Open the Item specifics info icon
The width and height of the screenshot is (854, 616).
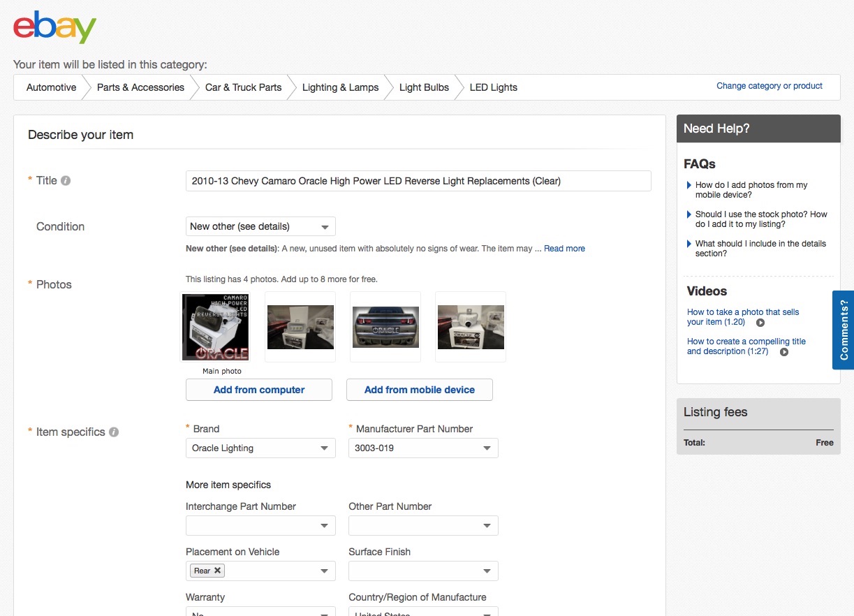coord(114,432)
